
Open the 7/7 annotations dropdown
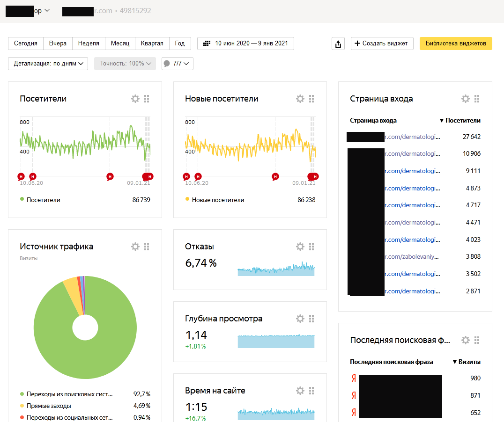point(177,64)
